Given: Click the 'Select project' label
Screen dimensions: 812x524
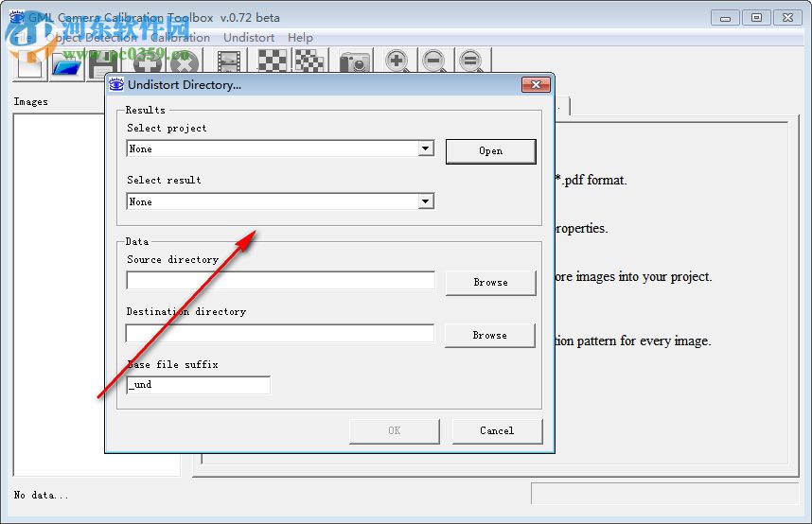Looking at the screenshot, I should [167, 128].
